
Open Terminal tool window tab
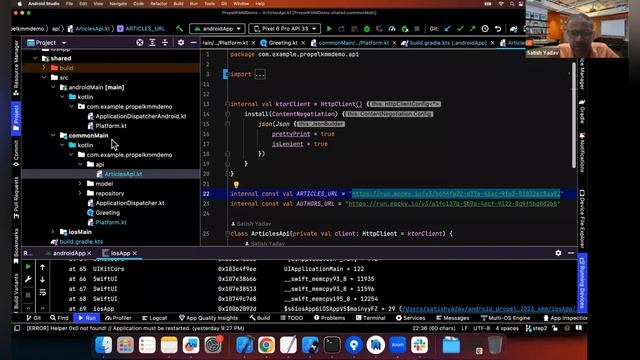pyautogui.click(x=371, y=318)
